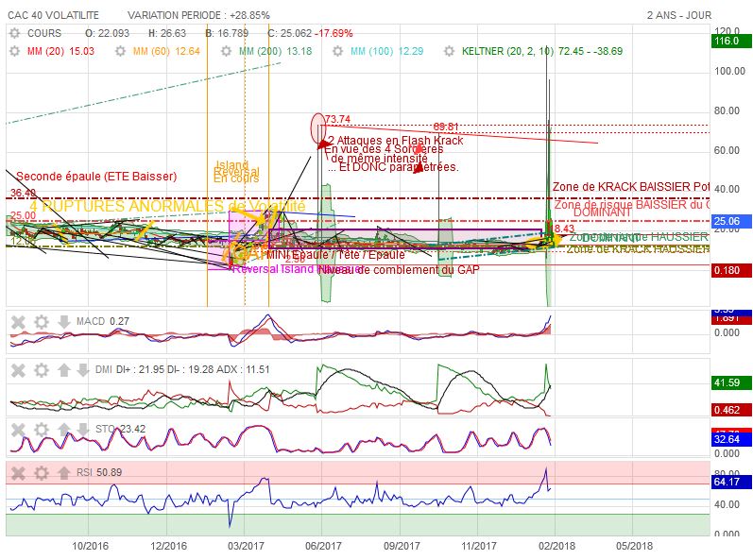Move the STO panel up
The width and height of the screenshot is (753, 560).
coord(64,429)
